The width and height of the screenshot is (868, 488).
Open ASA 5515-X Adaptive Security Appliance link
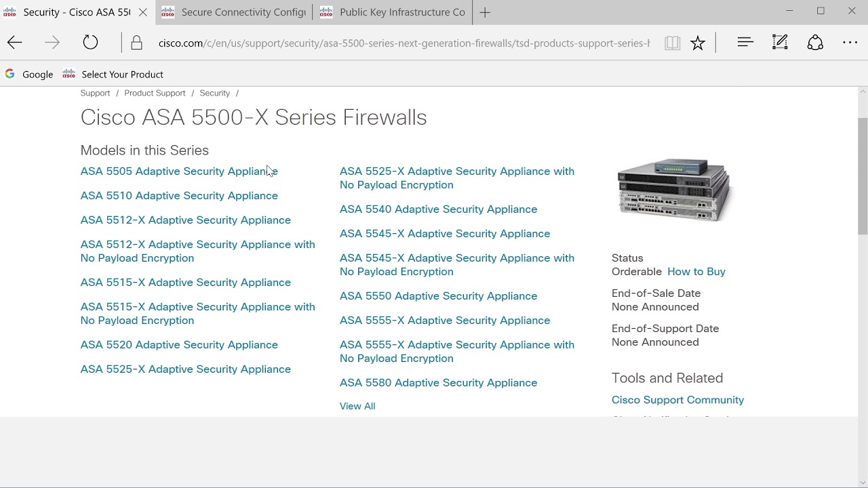tap(185, 282)
